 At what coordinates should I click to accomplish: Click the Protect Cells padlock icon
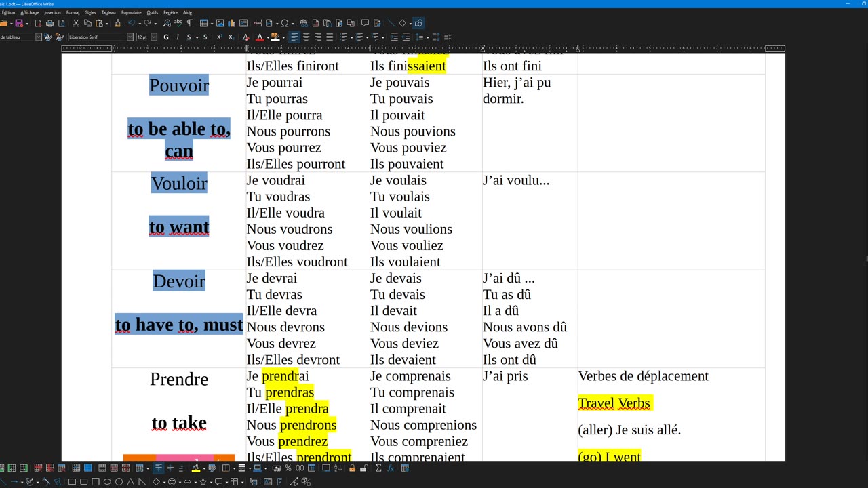click(x=352, y=468)
